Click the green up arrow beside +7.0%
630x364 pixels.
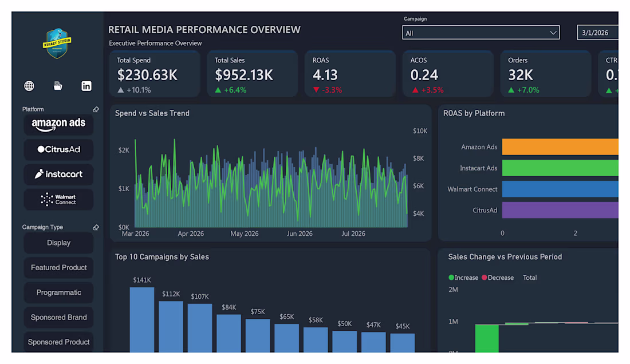point(511,90)
